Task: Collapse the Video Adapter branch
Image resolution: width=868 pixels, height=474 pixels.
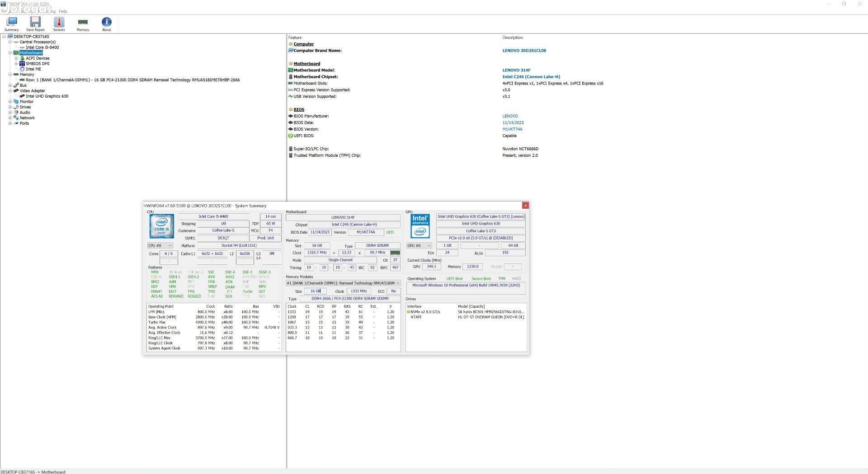Action: (x=10, y=91)
